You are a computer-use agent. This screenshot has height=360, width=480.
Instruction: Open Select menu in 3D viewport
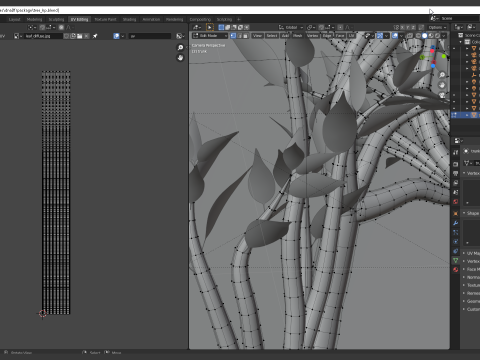coord(272,36)
